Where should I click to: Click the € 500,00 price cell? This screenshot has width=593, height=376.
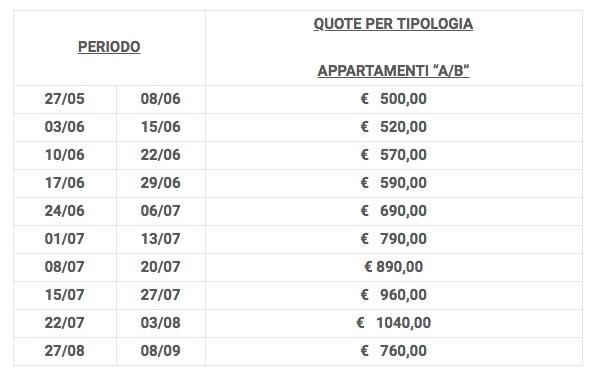[x=394, y=99]
